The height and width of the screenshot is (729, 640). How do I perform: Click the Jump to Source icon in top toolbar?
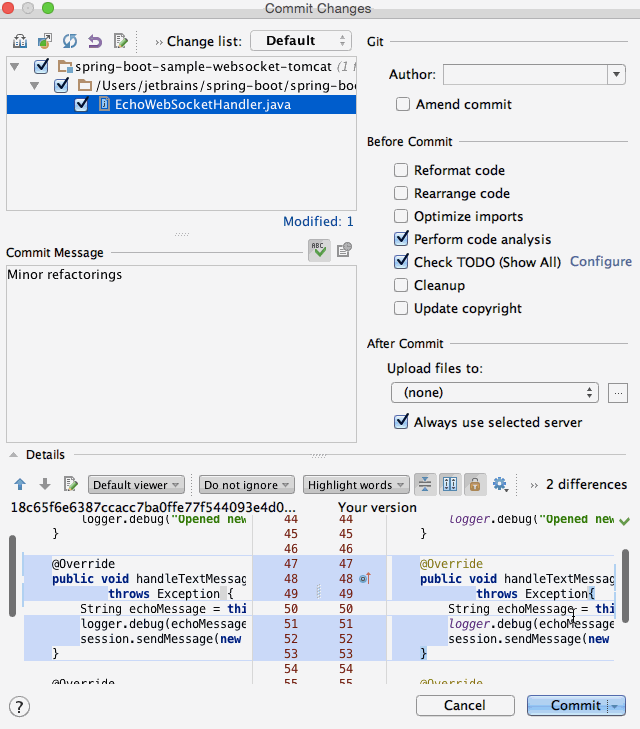[x=120, y=41]
